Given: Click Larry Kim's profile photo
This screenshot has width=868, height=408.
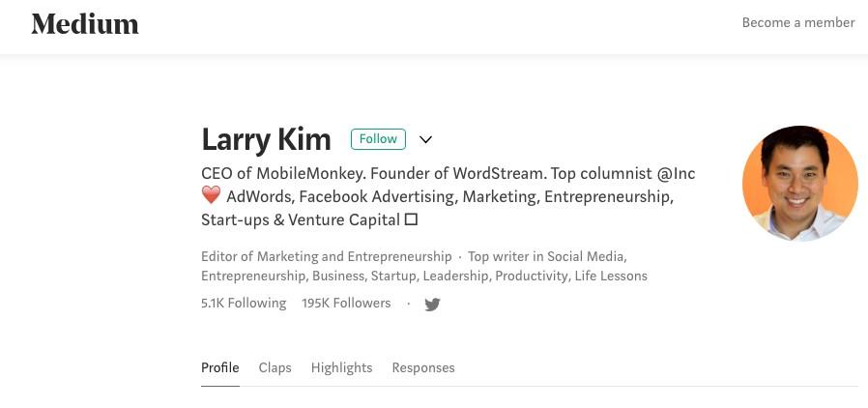Looking at the screenshot, I should [x=799, y=183].
